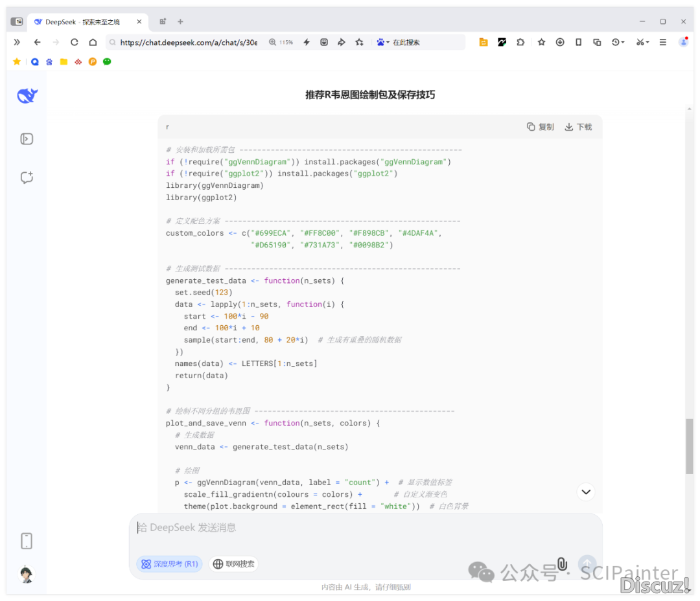This screenshot has height=601, width=700.
Task: Click the custom_colors definition line
Action: [x=303, y=233]
